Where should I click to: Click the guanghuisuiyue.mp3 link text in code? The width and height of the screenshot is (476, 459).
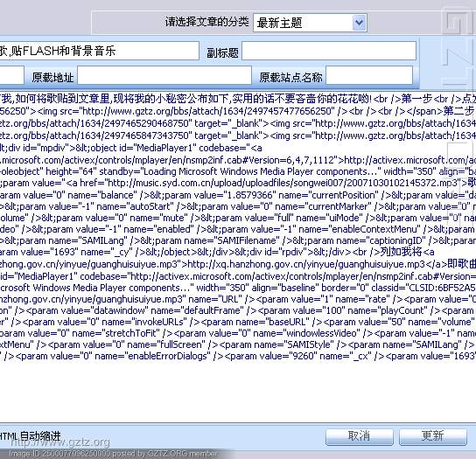coord(306,265)
